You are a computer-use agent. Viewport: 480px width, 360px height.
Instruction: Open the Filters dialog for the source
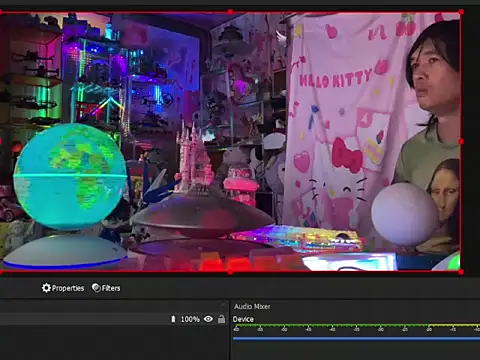tap(106, 288)
